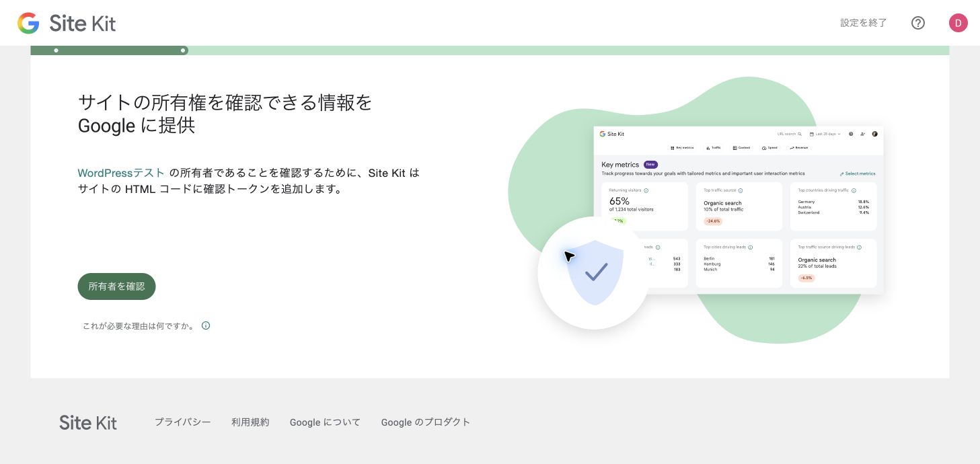Open the プライバシー footer link

(x=183, y=422)
